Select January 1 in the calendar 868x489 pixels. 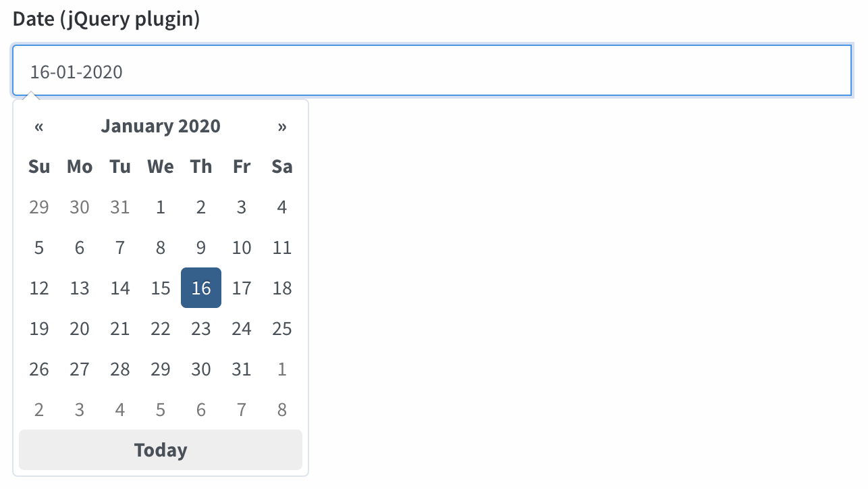(160, 207)
